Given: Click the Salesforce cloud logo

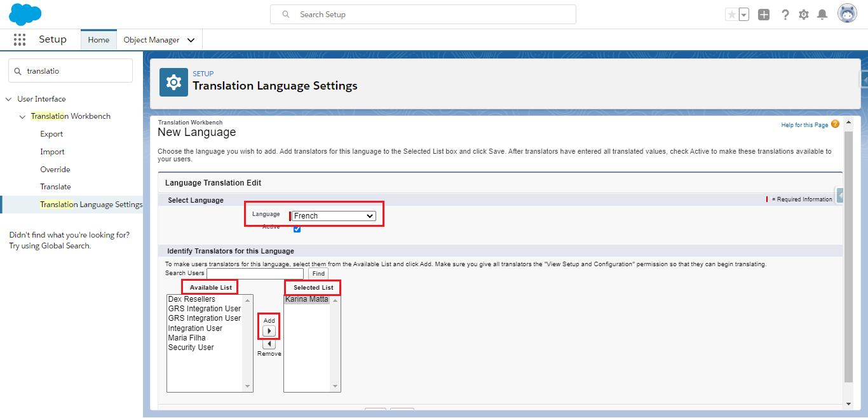Looking at the screenshot, I should [x=25, y=14].
